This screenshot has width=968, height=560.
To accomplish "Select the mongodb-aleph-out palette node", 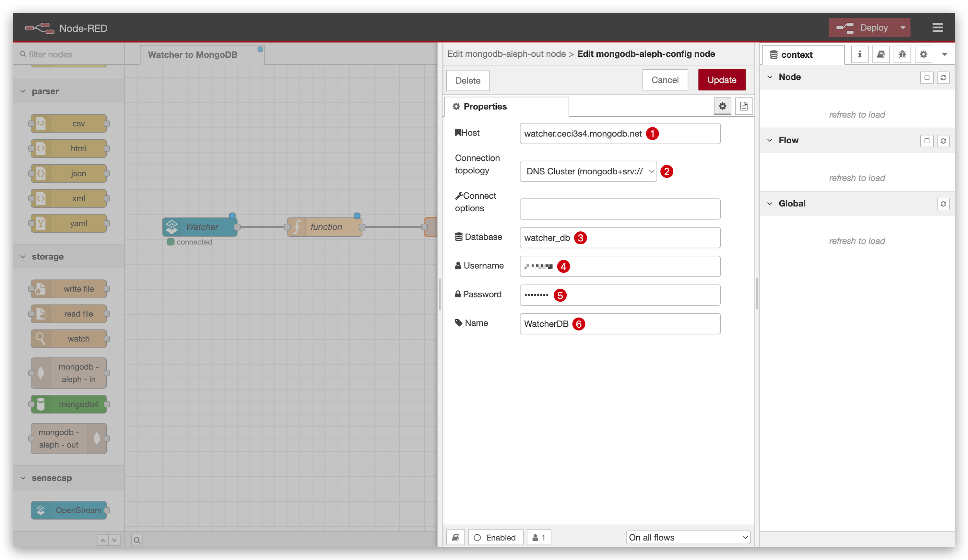I will [69, 438].
